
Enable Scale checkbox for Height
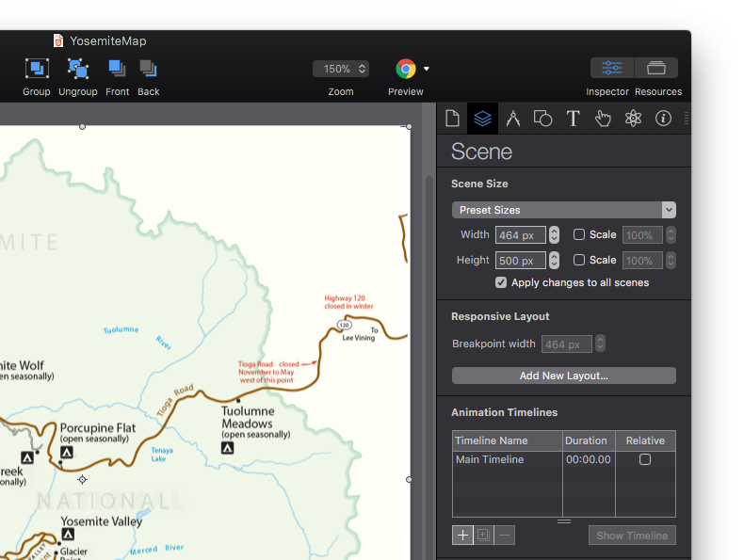pyautogui.click(x=579, y=261)
